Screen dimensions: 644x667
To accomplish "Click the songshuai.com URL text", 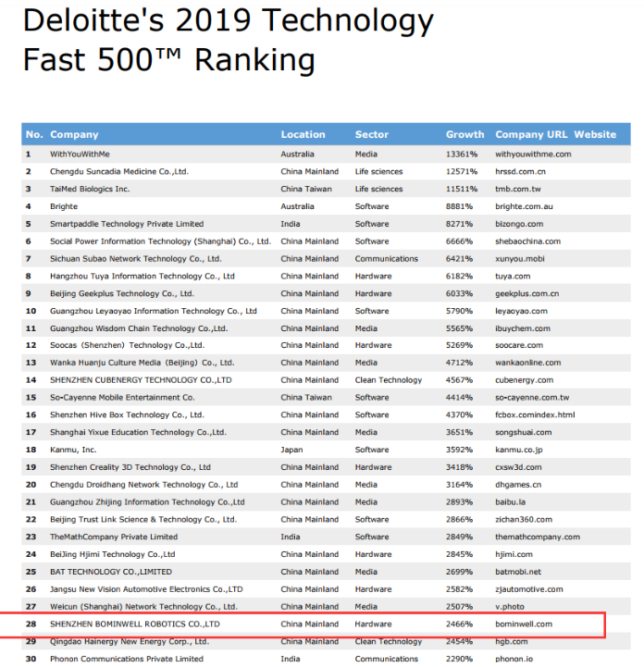I will [x=523, y=432].
